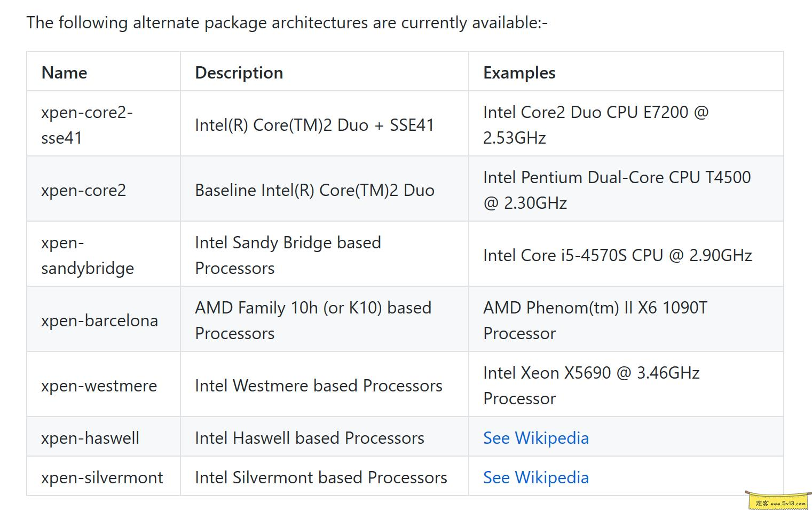The image size is (812, 510).
Task: Click the Description column header
Action: click(239, 73)
